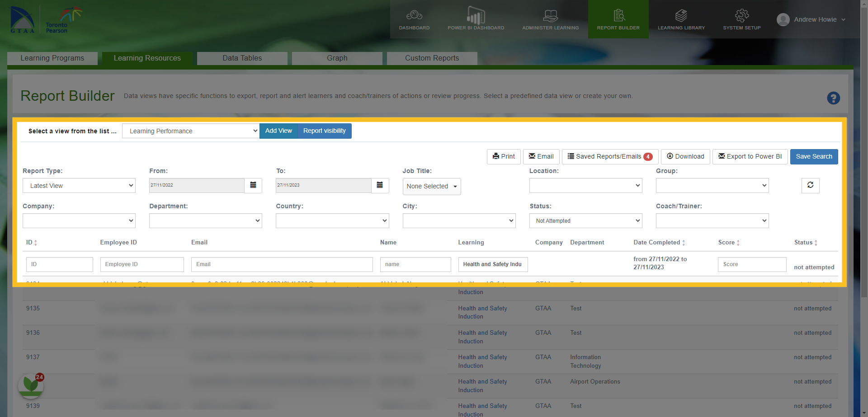Click the Report visibility button
The width and height of the screenshot is (868, 417).
tap(325, 131)
